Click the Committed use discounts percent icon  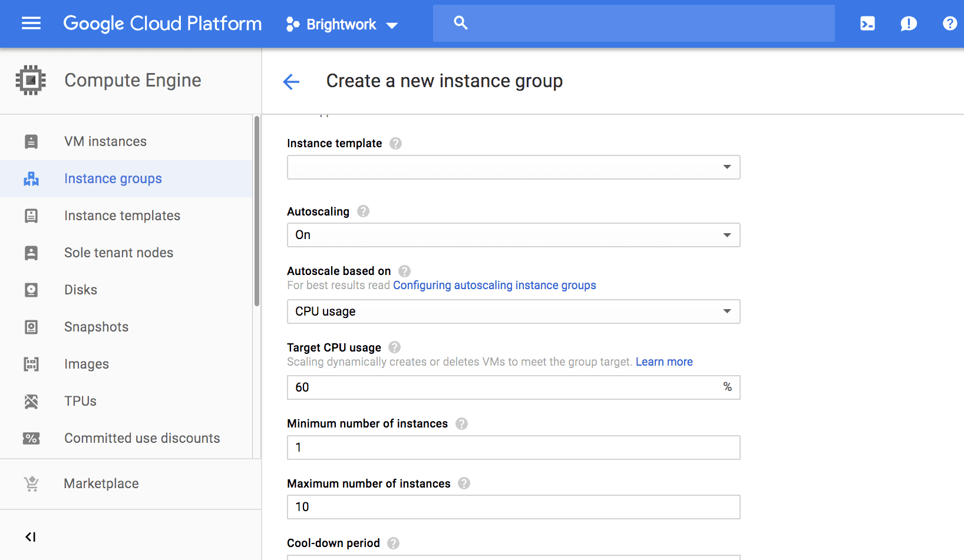[x=31, y=438]
